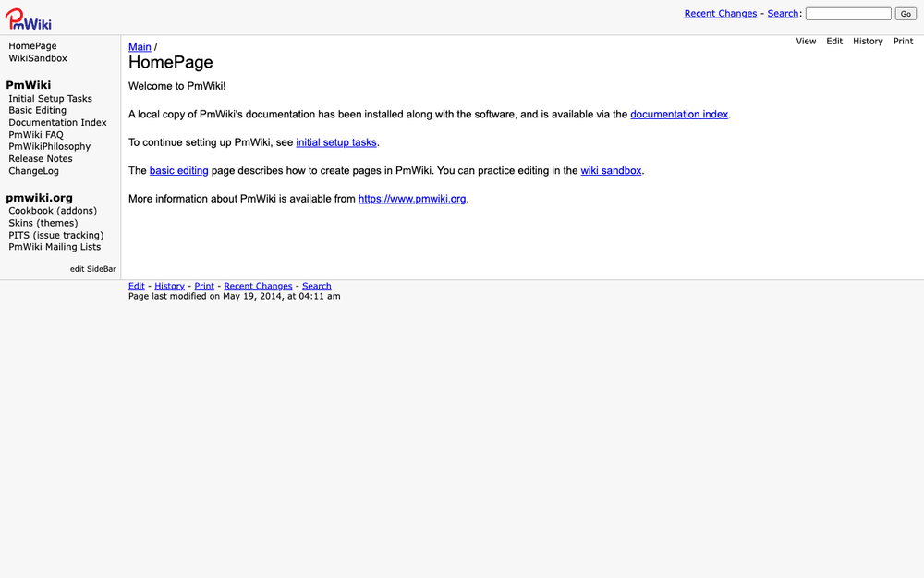Open ChangeLog in the sidebar

point(33,171)
